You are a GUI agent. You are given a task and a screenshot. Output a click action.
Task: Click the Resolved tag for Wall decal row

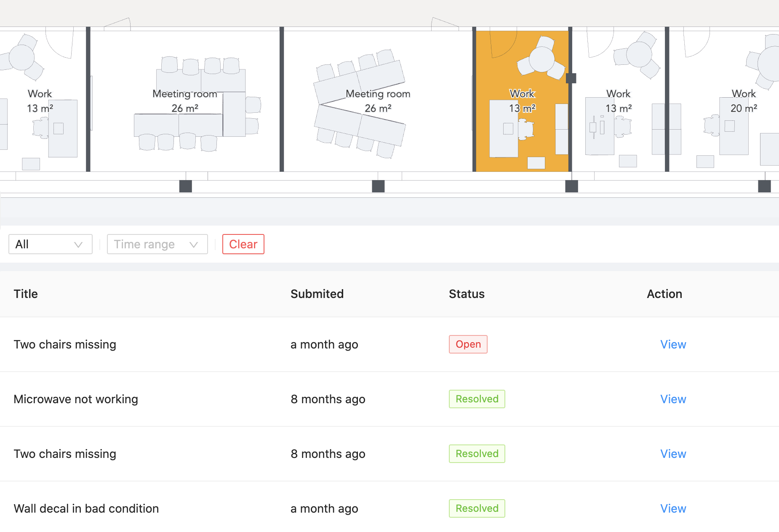(477, 508)
